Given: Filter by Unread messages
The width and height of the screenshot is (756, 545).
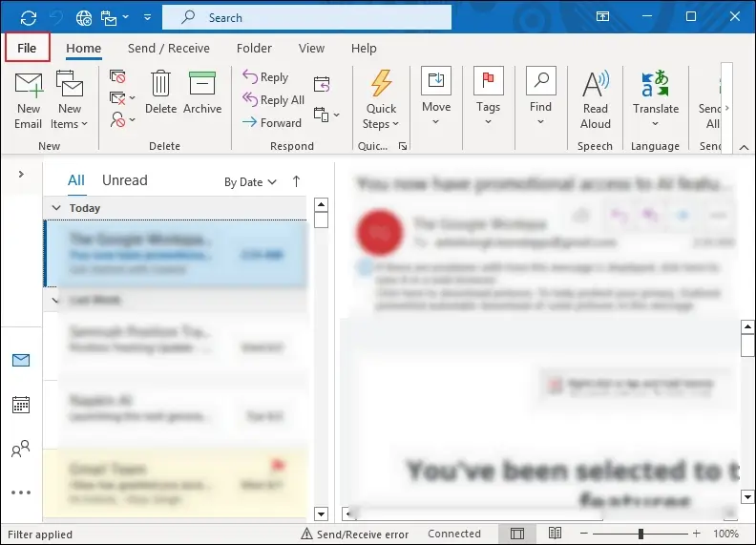Looking at the screenshot, I should click(125, 180).
